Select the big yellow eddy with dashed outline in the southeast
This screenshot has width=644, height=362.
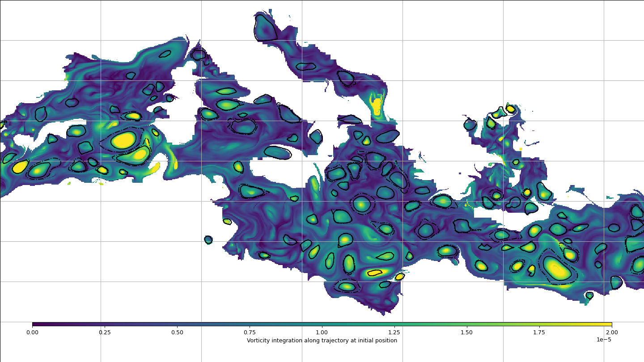[x=557, y=269]
